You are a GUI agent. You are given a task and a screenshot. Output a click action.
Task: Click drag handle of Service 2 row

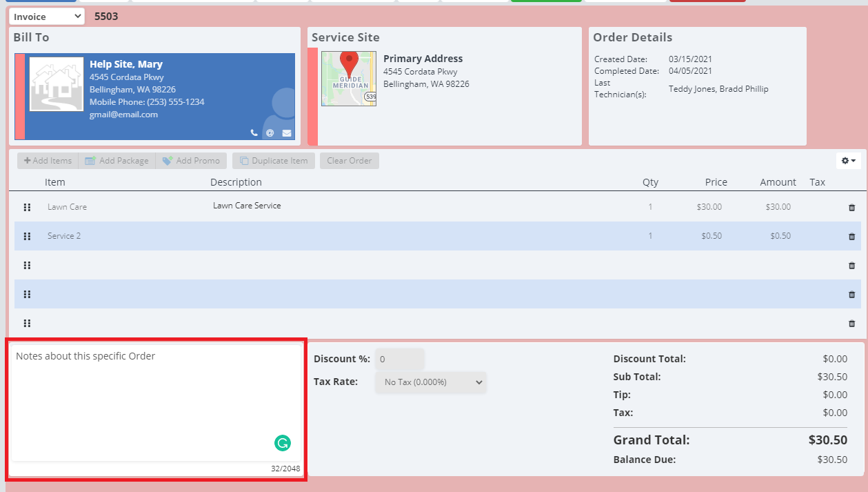click(x=28, y=236)
